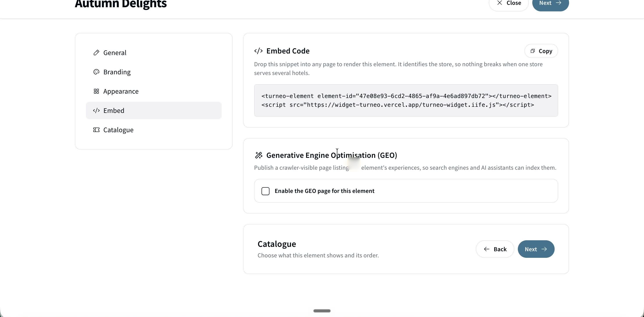Close the Autumn Delights editor
The height and width of the screenshot is (317, 644).
point(508,3)
